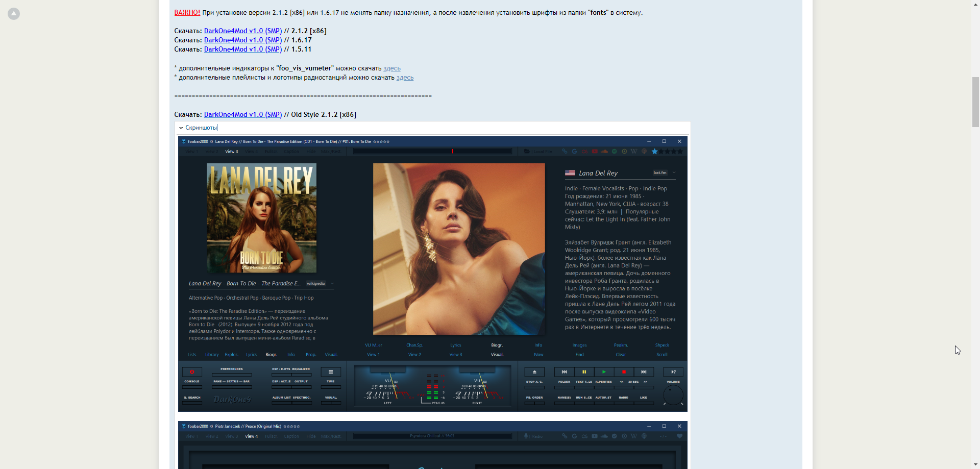Viewport: 980px width, 469px height.
Task: Open the foo_vis_vumeter indicators здесь link
Action: pyautogui.click(x=391, y=68)
